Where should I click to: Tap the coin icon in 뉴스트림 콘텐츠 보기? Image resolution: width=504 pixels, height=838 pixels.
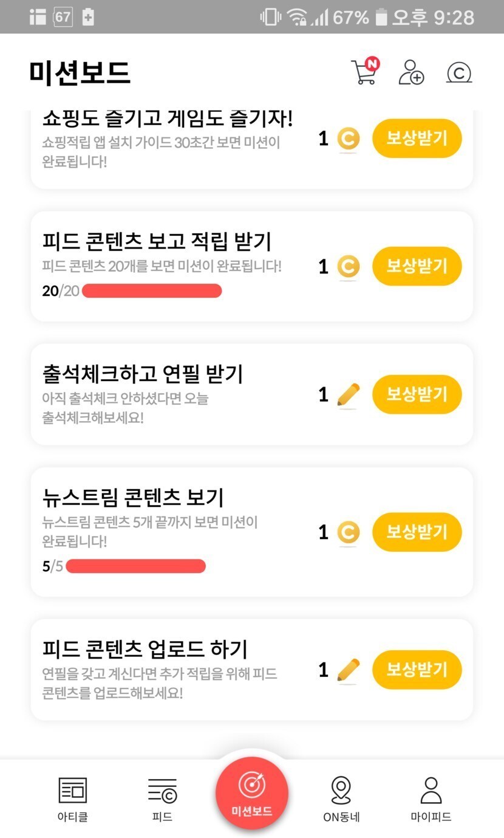(x=348, y=532)
